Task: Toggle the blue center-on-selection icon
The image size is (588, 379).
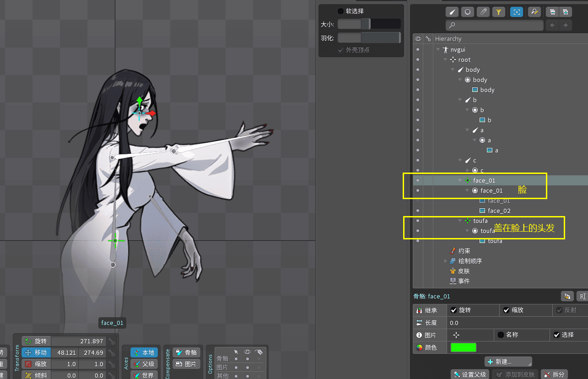Action: click(516, 12)
